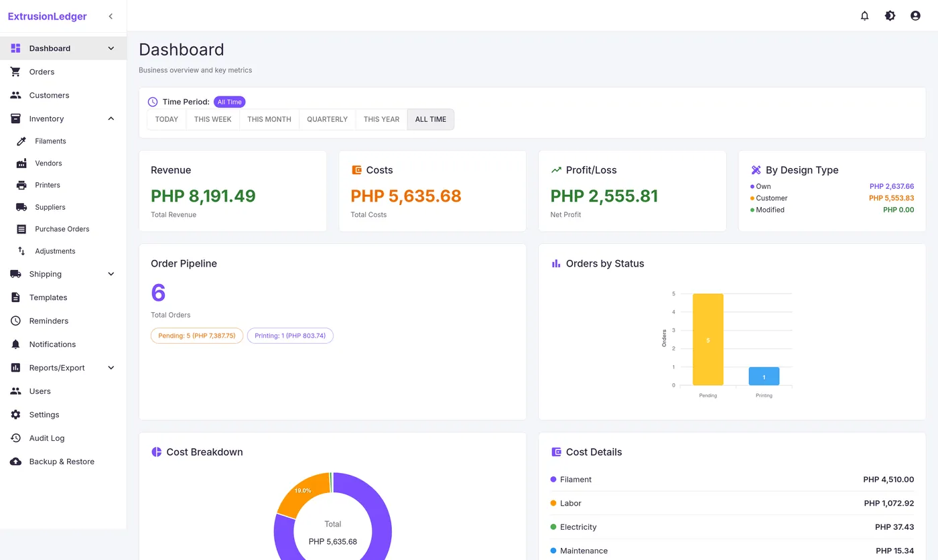Viewport: 938px width, 560px height.
Task: Go to the Dashboard menu item
Action: pos(63,48)
